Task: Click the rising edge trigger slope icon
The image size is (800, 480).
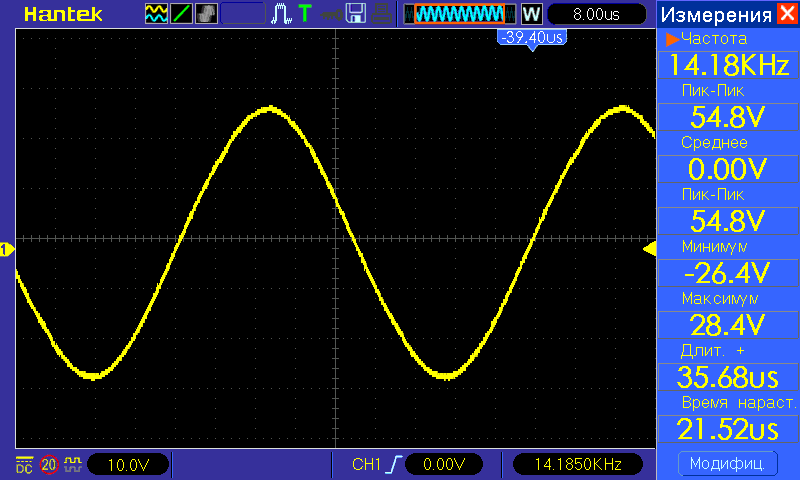Action: [395, 464]
